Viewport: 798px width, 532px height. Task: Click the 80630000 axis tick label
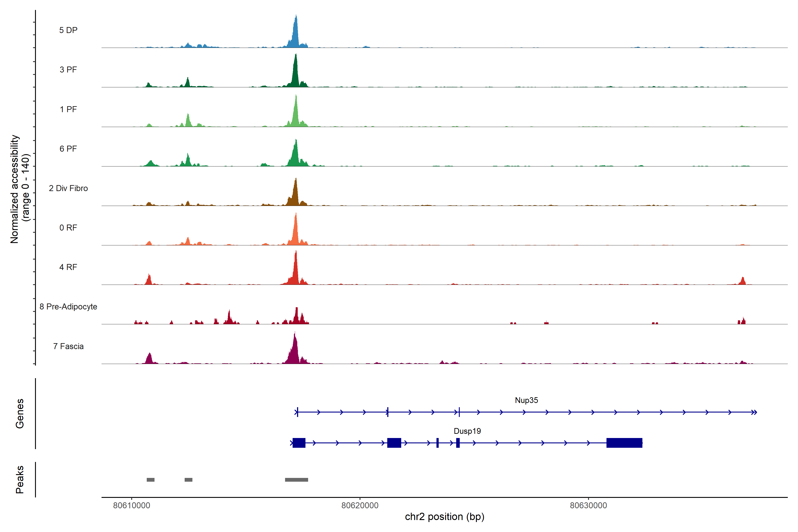point(588,506)
